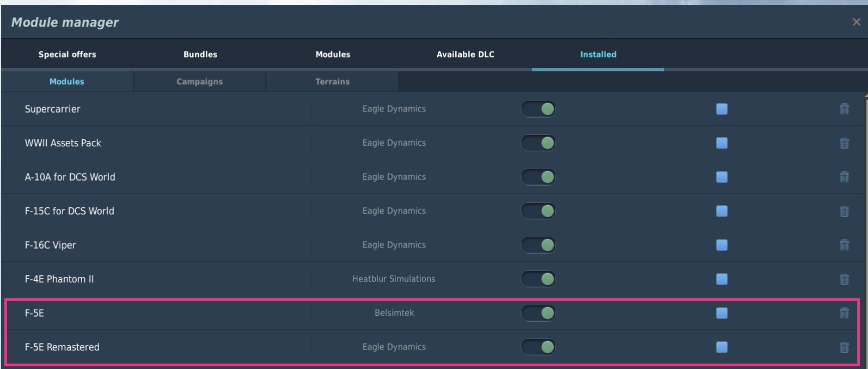Toggle F-16C Viper enable switch
The height and width of the screenshot is (369, 868).
coord(538,245)
